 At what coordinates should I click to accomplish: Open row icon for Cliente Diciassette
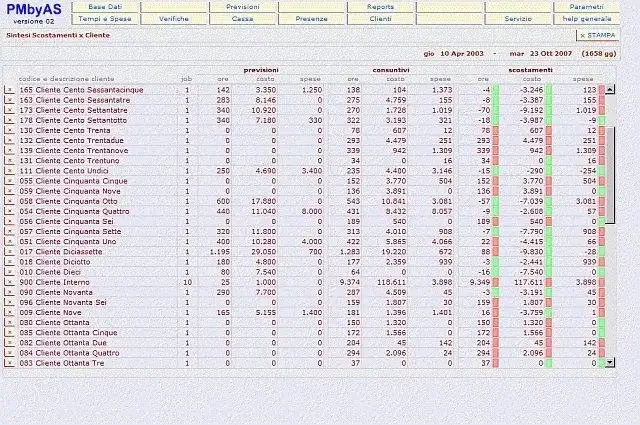(9, 252)
